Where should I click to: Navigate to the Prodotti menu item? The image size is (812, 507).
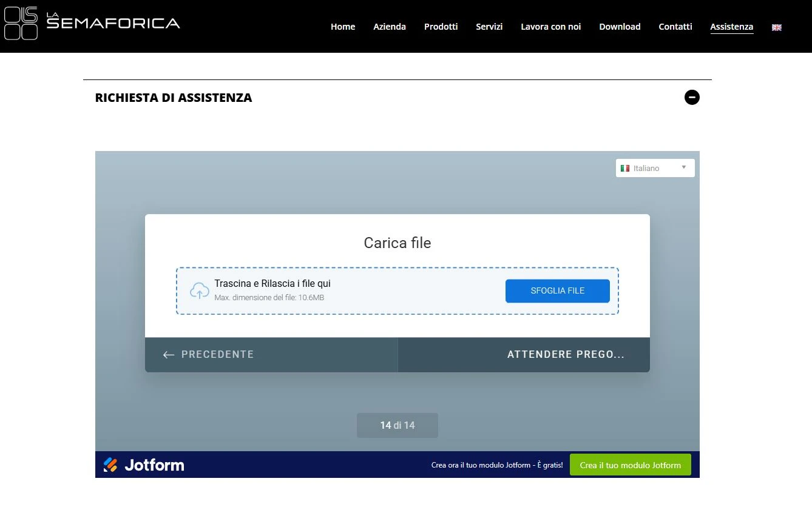click(441, 27)
